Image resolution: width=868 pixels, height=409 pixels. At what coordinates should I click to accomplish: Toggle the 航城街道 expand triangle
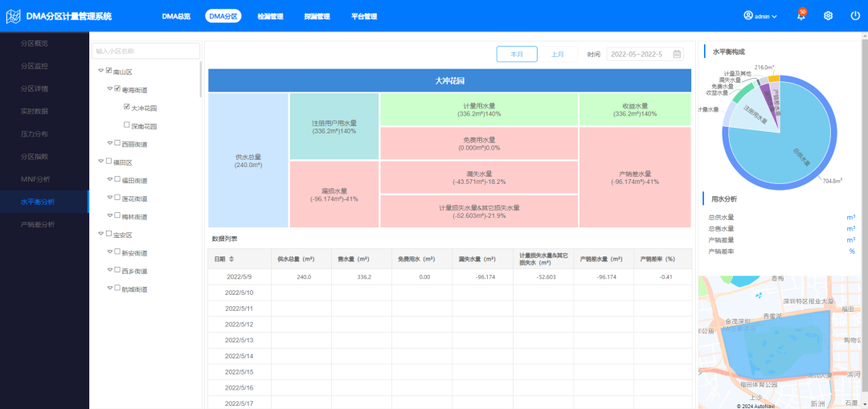pos(110,288)
